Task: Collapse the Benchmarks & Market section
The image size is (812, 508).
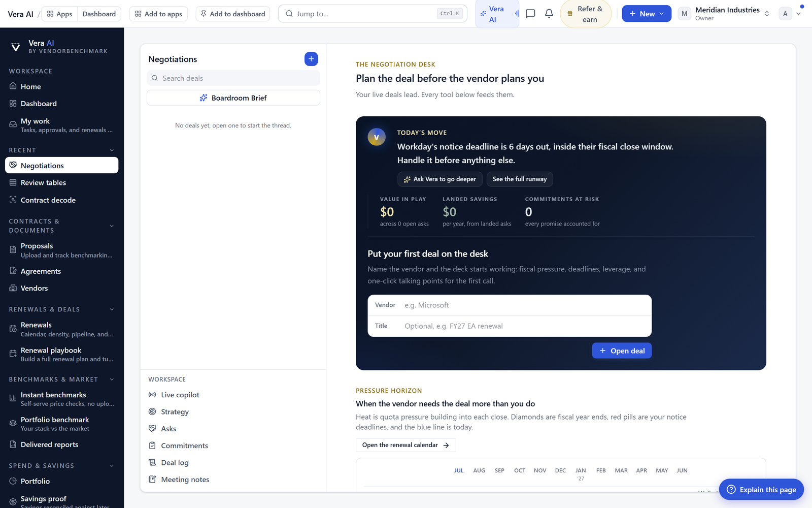Action: (112, 379)
